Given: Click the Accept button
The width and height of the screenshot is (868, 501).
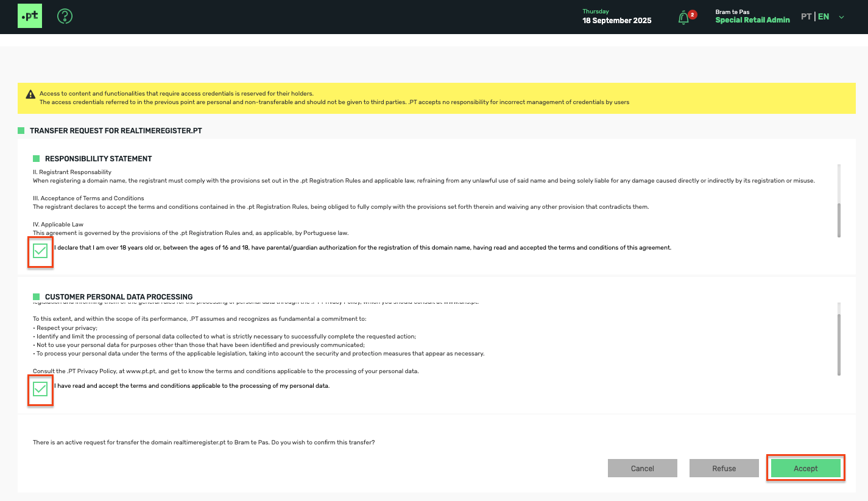Looking at the screenshot, I should coord(805,468).
